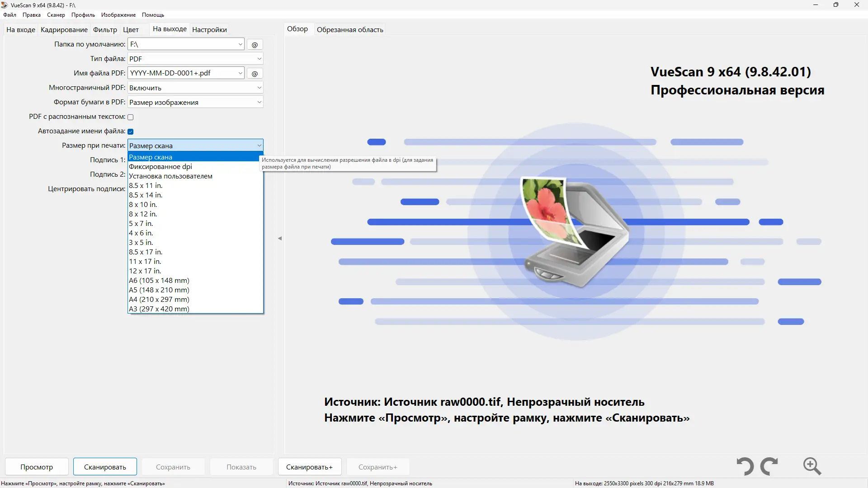Click the @ icon beside PDF filename field
868x488 pixels.
coord(255,73)
